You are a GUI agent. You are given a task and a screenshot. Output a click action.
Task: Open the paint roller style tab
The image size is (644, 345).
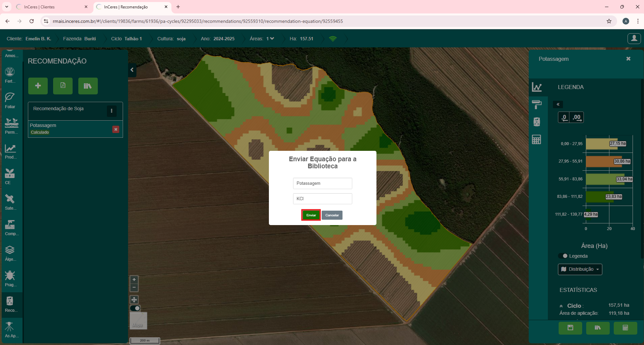click(537, 104)
